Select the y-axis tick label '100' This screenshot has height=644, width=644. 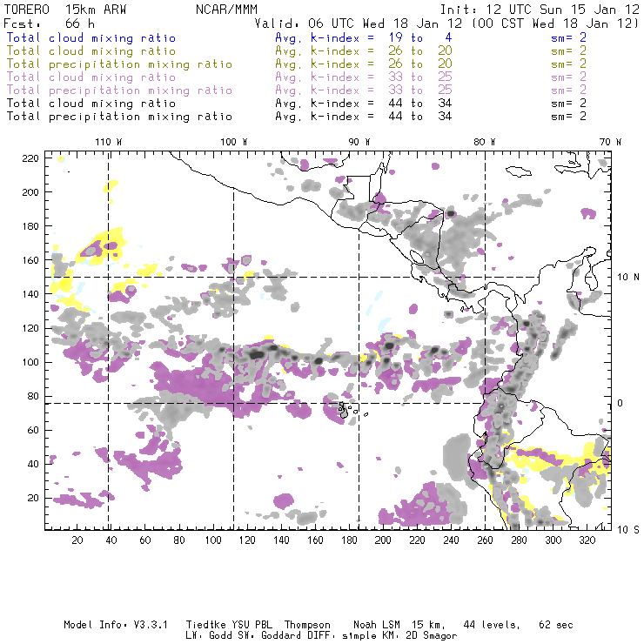pyautogui.click(x=30, y=362)
